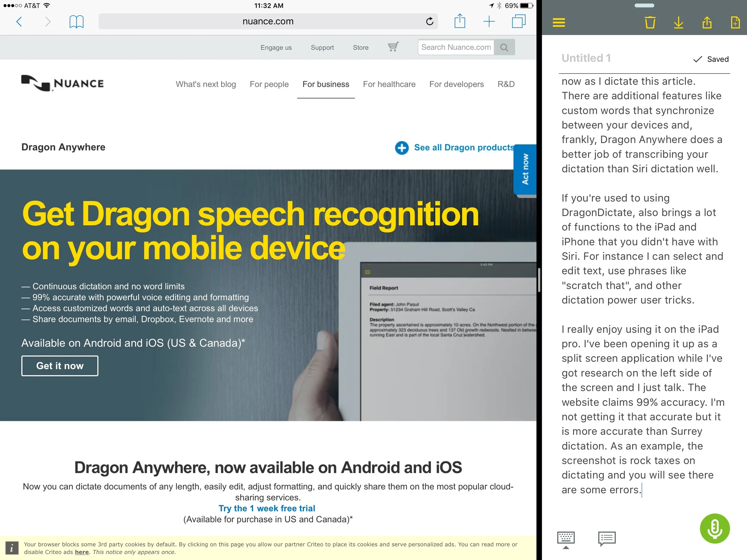Create new document icon
This screenshot has height=560, width=747.
735,23
